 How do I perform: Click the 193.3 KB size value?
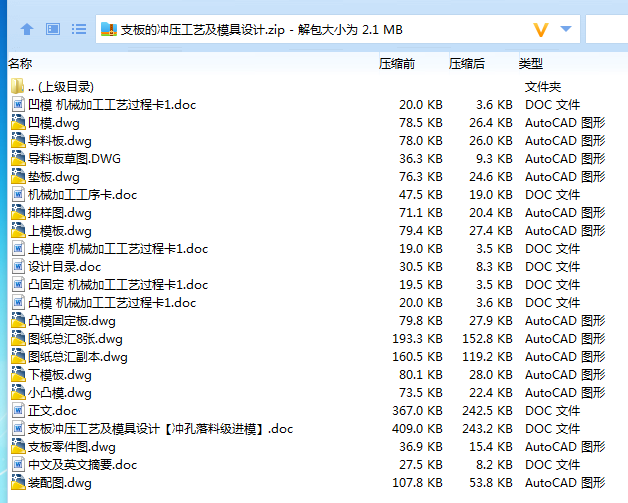click(417, 339)
